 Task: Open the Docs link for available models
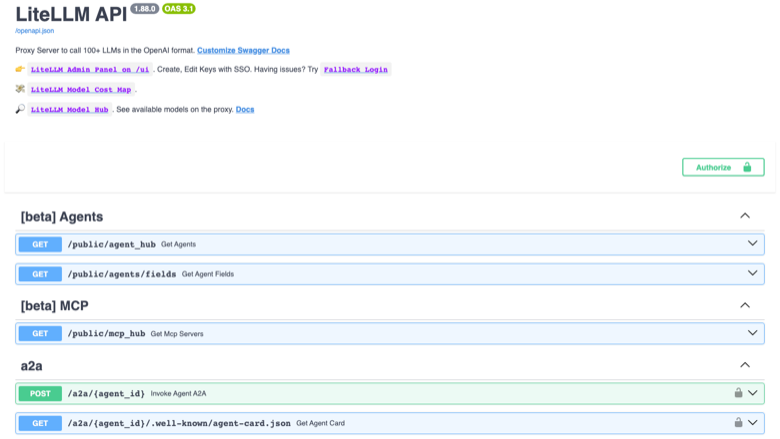245,109
